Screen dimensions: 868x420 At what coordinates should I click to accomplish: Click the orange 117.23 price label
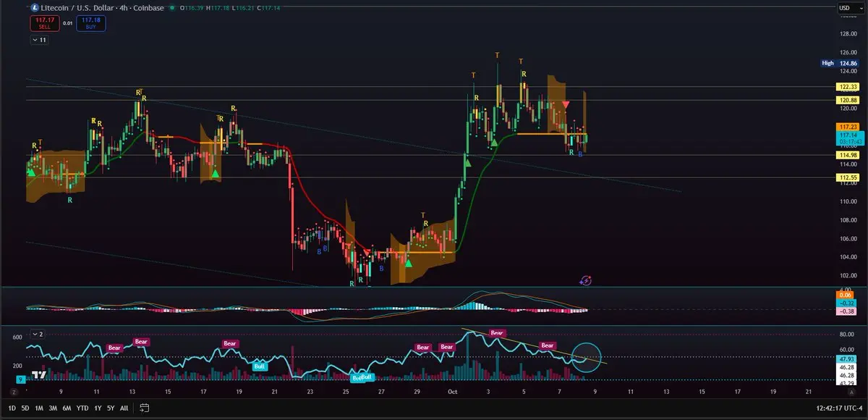click(x=848, y=126)
